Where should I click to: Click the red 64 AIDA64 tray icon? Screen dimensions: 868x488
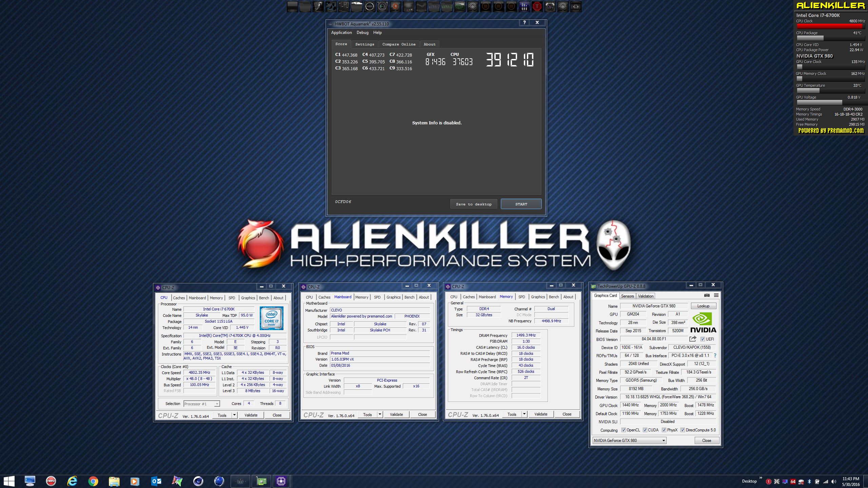coord(793,481)
